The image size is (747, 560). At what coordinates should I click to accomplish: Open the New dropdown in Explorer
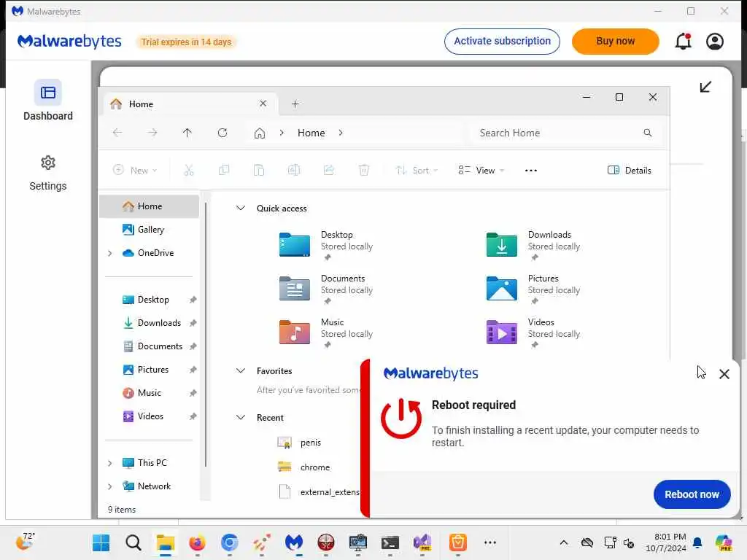point(135,170)
